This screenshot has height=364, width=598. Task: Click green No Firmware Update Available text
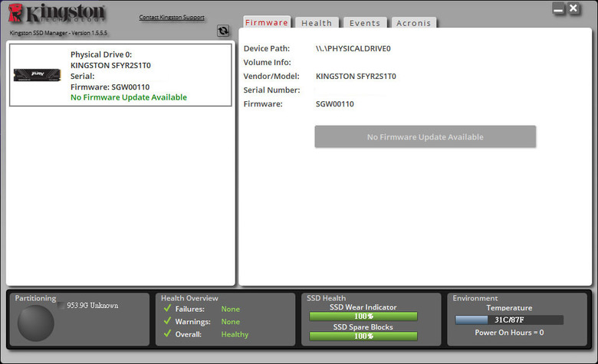[129, 97]
